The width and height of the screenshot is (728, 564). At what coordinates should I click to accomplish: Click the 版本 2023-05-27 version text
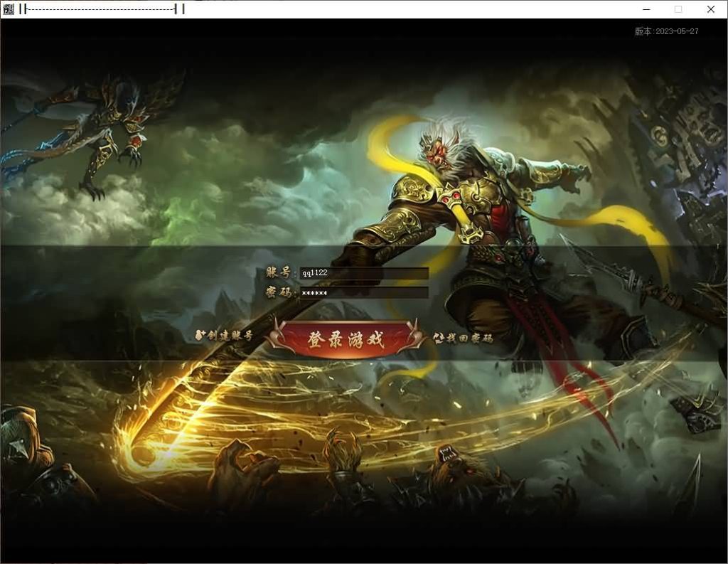click(666, 31)
